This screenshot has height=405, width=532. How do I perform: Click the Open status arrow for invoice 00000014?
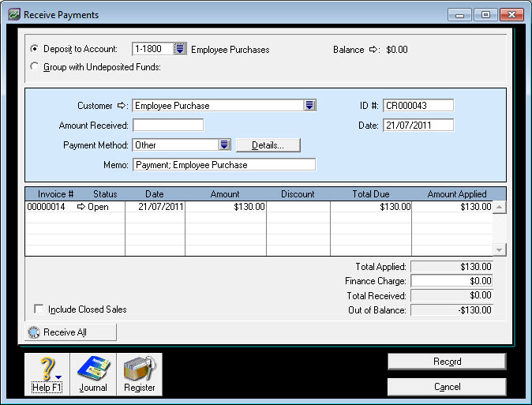(81, 208)
